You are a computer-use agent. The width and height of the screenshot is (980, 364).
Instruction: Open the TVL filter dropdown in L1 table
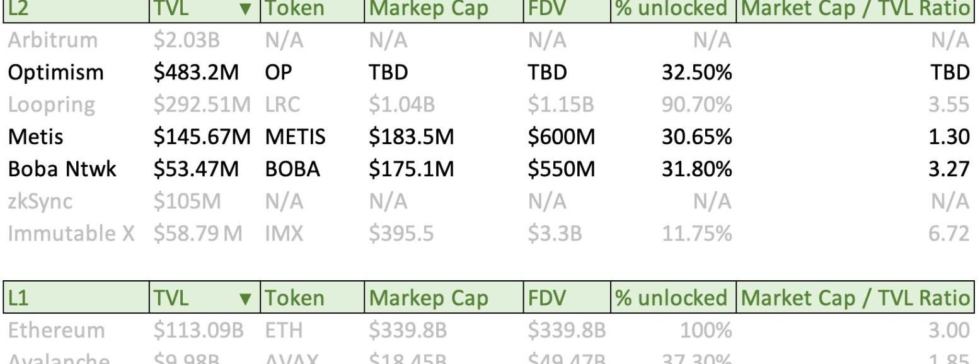(246, 298)
